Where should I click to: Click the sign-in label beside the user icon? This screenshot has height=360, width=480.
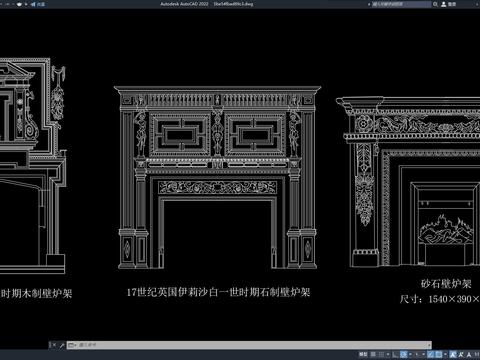pos(452,4)
